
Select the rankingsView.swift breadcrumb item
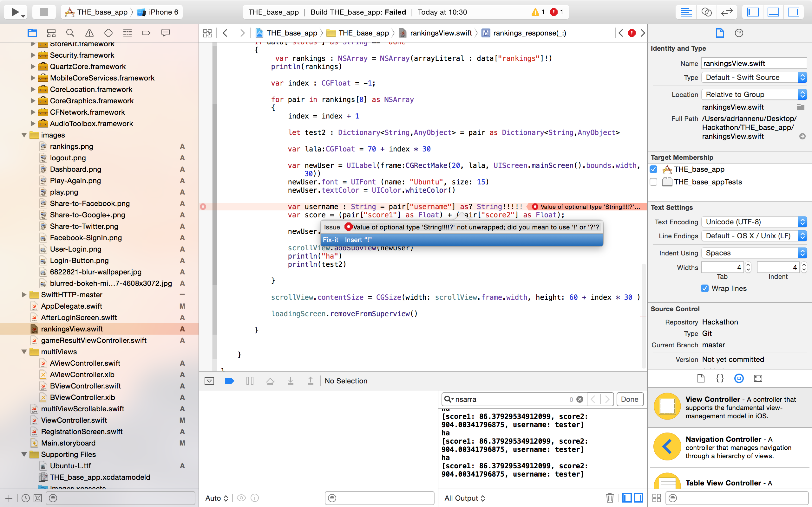pyautogui.click(x=441, y=33)
